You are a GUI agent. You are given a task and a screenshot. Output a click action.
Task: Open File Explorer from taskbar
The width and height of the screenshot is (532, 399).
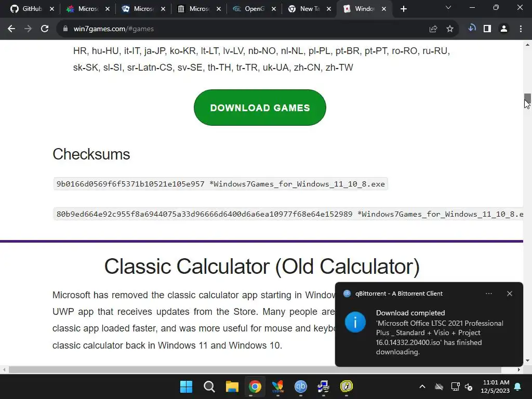click(x=232, y=387)
